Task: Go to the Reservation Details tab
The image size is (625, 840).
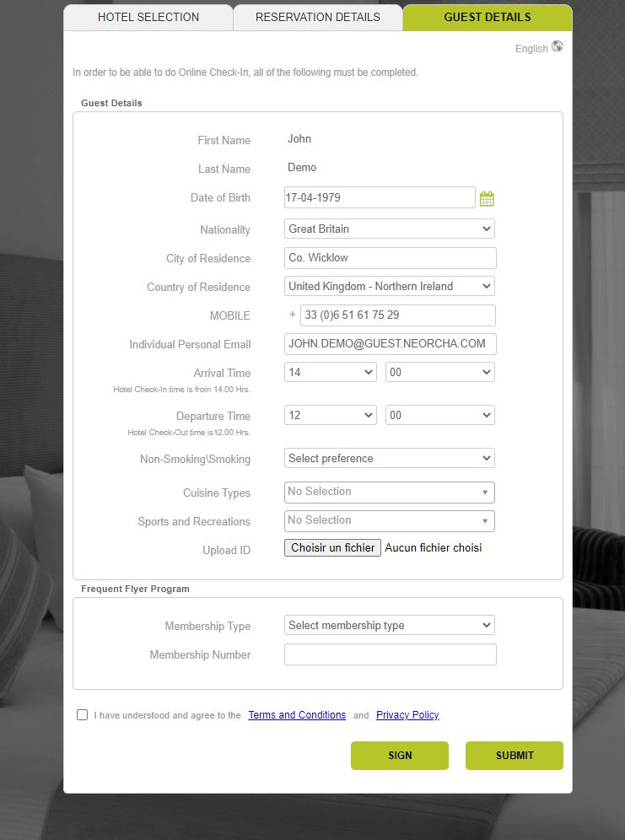Action: tap(317, 18)
